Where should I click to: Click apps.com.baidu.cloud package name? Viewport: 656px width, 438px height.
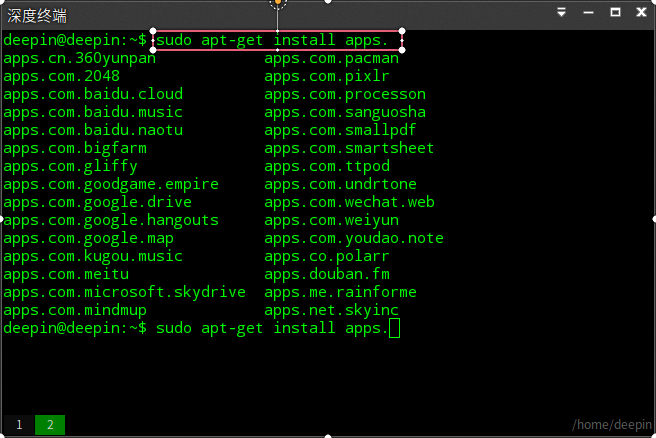[93, 94]
